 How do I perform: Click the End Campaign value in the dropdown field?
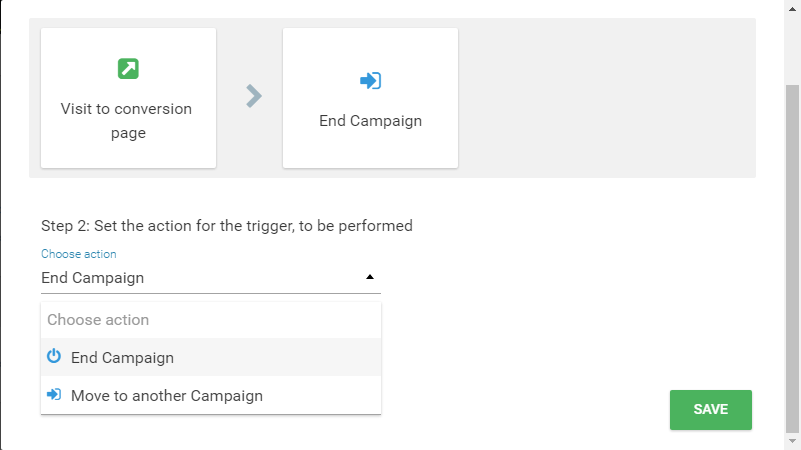pos(92,278)
